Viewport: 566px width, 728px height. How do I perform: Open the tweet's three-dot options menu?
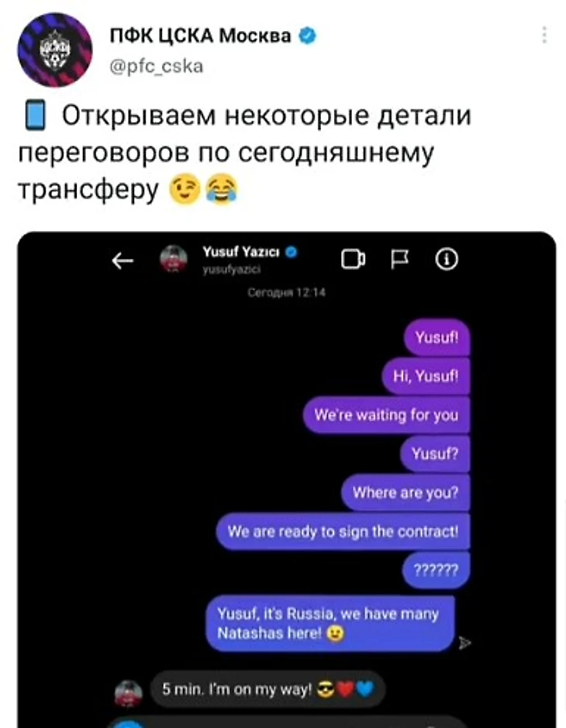[544, 36]
